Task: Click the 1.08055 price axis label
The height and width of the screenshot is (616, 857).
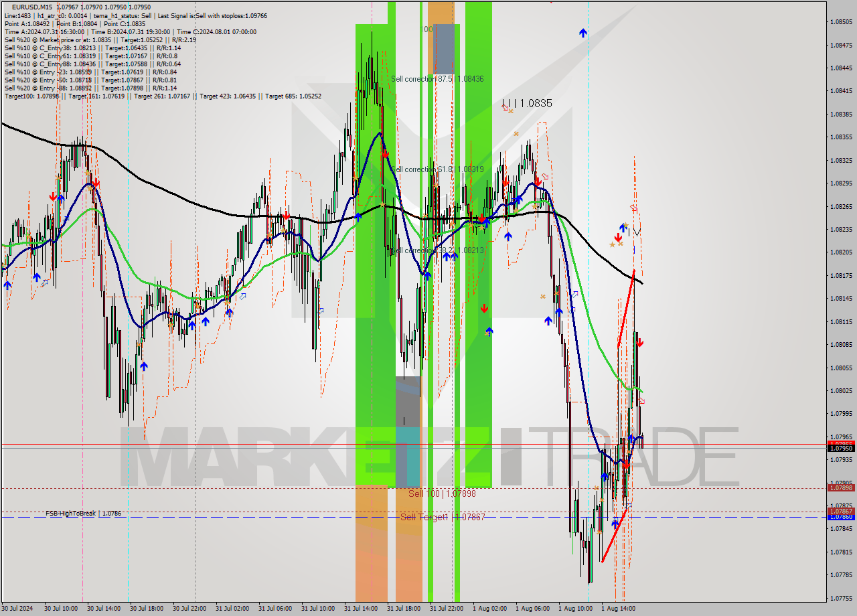Action: (841, 368)
